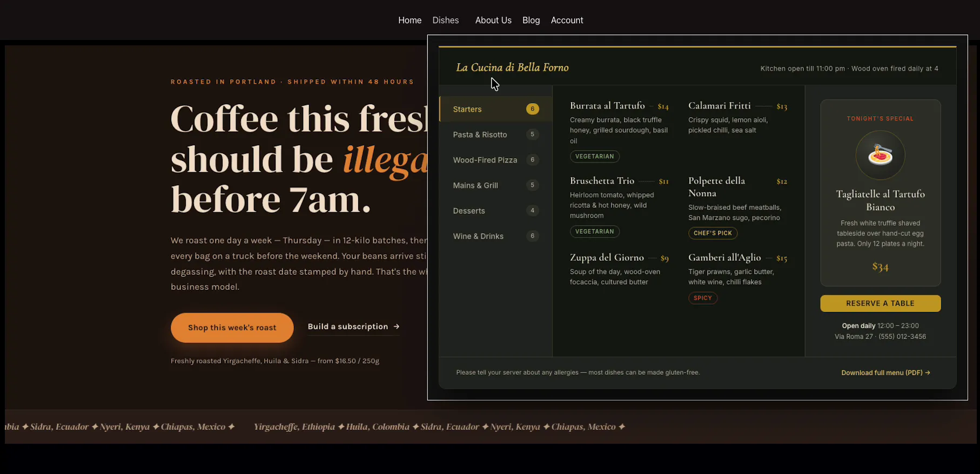Click the $9 price of Zuppa del Giorno
The width and height of the screenshot is (980, 474).
click(664, 259)
